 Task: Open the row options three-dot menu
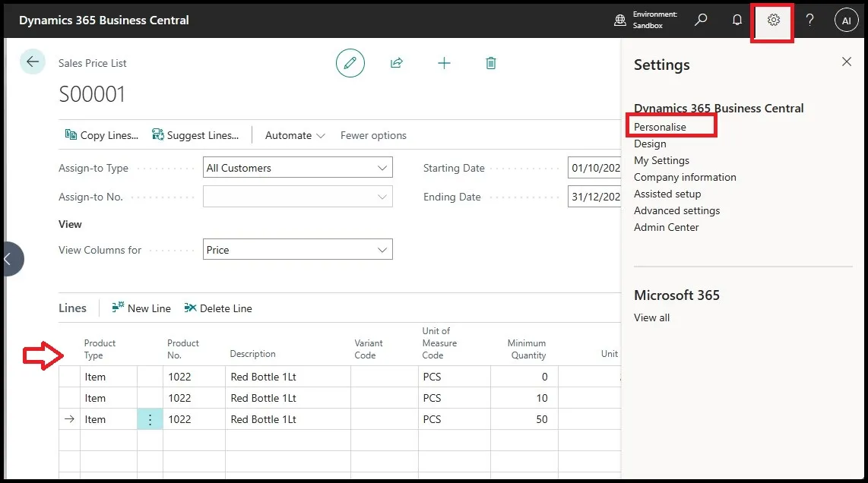pos(150,419)
